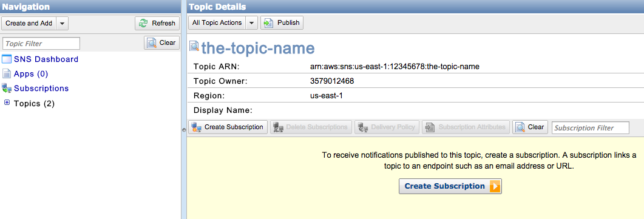644x219 pixels.
Task: Publish to the topic
Action: coord(282,22)
